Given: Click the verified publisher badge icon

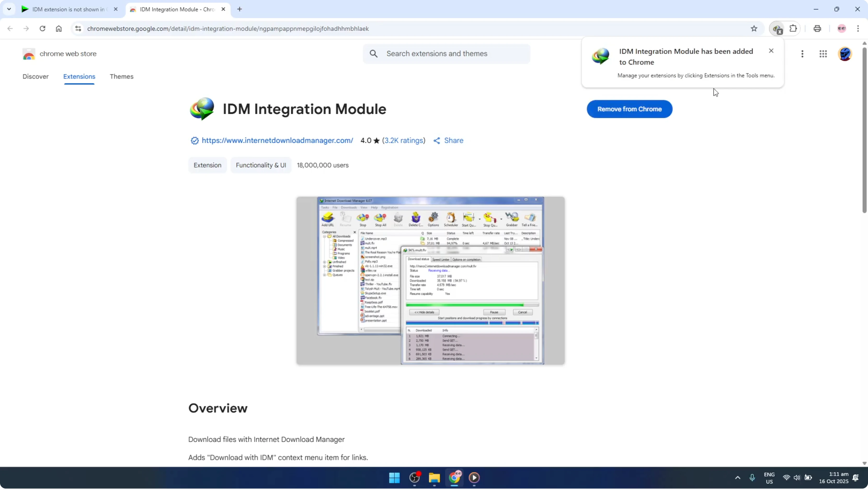Looking at the screenshot, I should click(x=194, y=141).
